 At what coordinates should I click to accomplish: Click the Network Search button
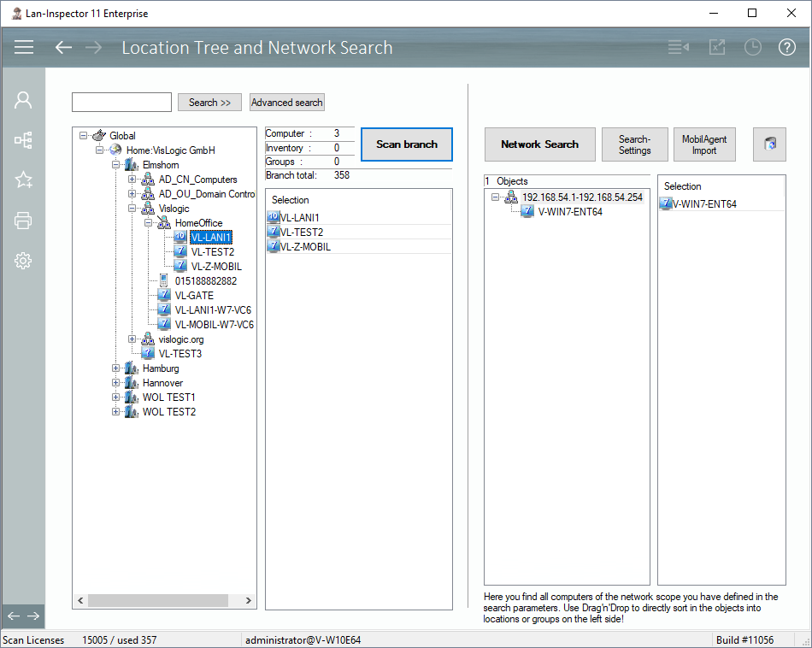[x=539, y=144]
